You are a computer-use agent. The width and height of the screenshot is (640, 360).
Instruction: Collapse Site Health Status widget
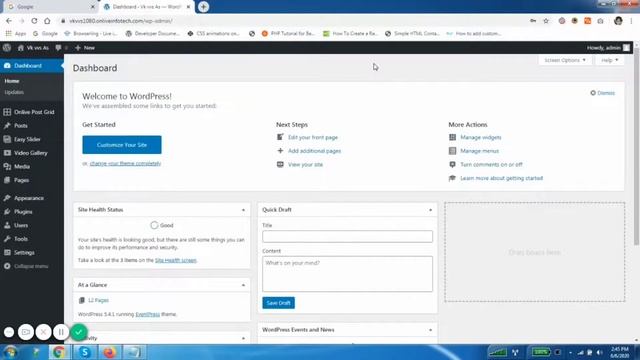(x=243, y=210)
